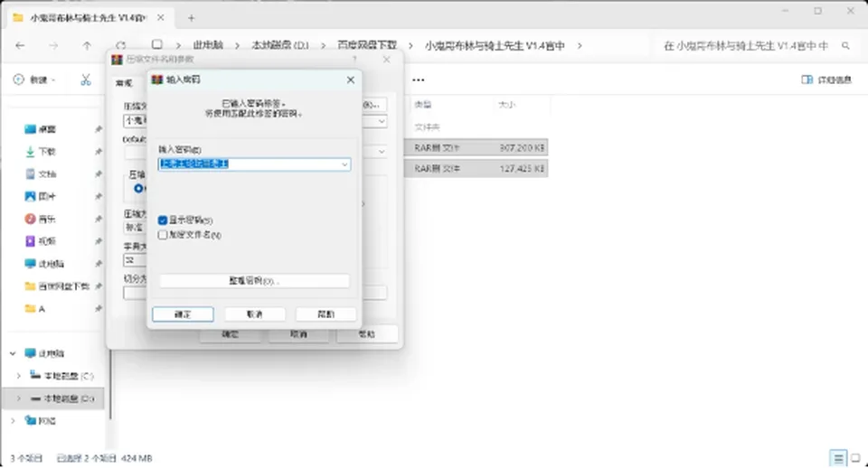Click 此电脑 in the address breadcrumb

[208, 45]
